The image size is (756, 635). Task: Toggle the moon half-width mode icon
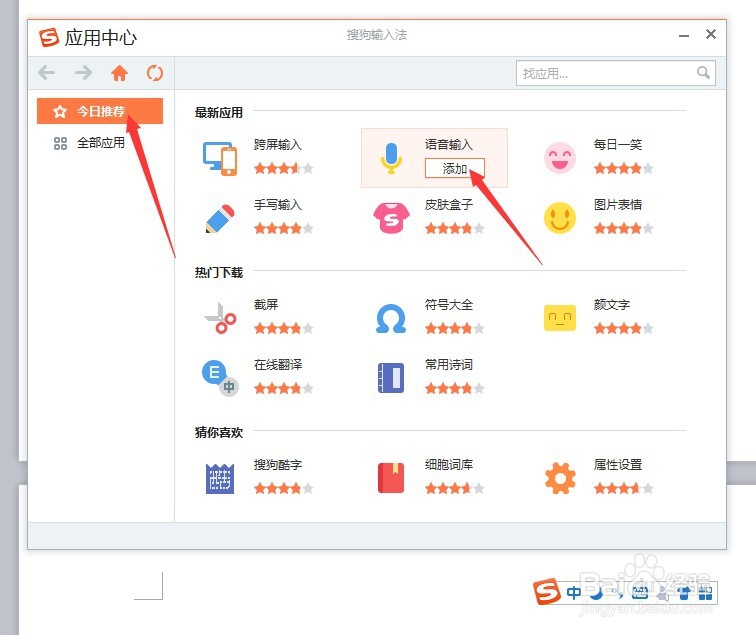[x=597, y=593]
